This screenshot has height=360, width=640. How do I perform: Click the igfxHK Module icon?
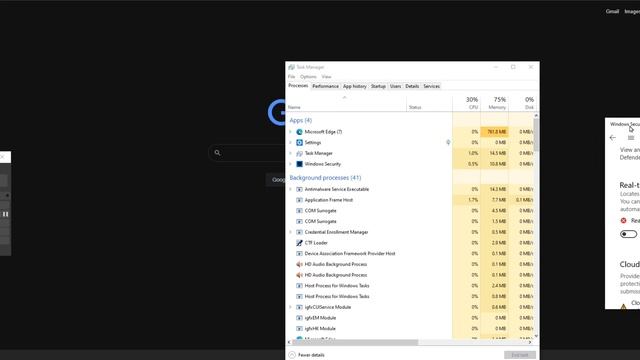(299, 329)
